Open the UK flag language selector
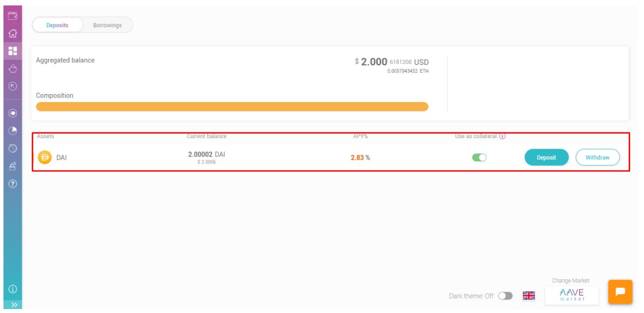644x313 pixels. (x=529, y=296)
